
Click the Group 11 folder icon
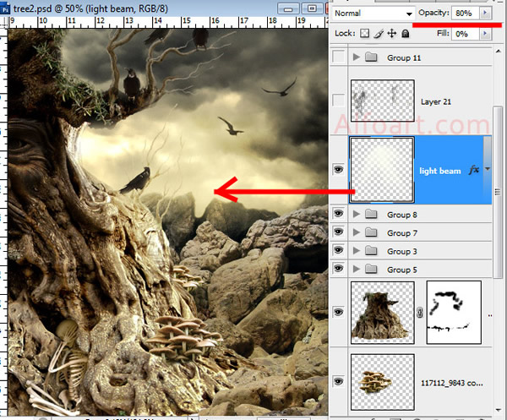372,57
